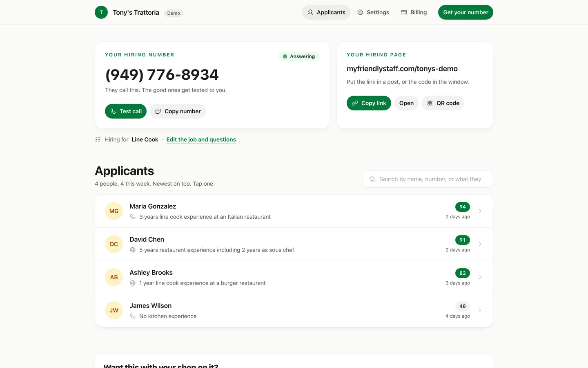The image size is (588, 368).
Task: Expand James Wilson row via chevron
Action: tap(480, 310)
